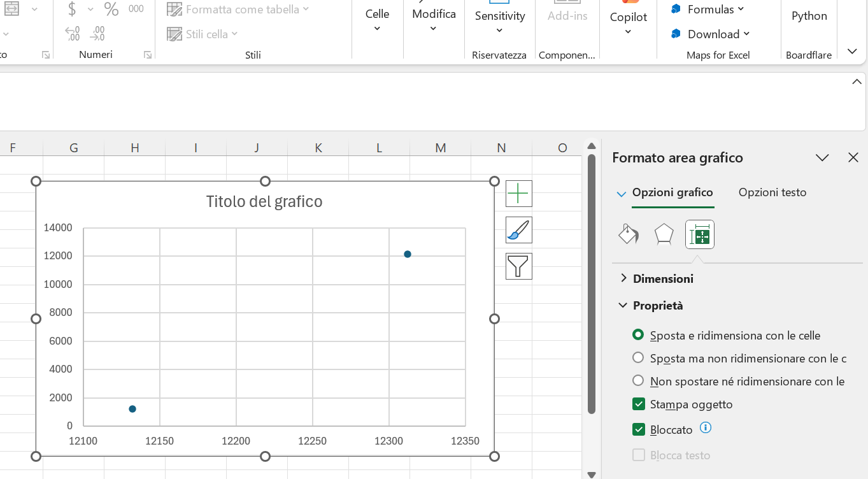This screenshot has height=479, width=868.
Task: Open the Numeri dialog launcher
Action: coord(148,55)
